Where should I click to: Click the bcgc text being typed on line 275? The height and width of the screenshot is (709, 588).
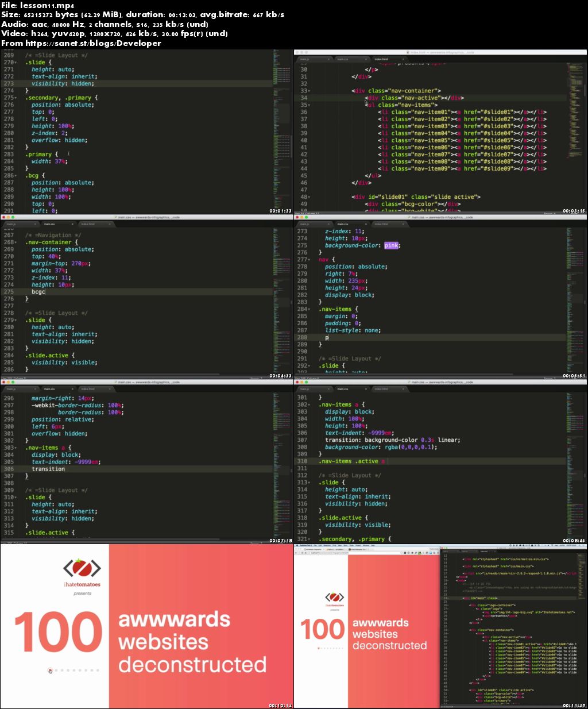(38, 292)
